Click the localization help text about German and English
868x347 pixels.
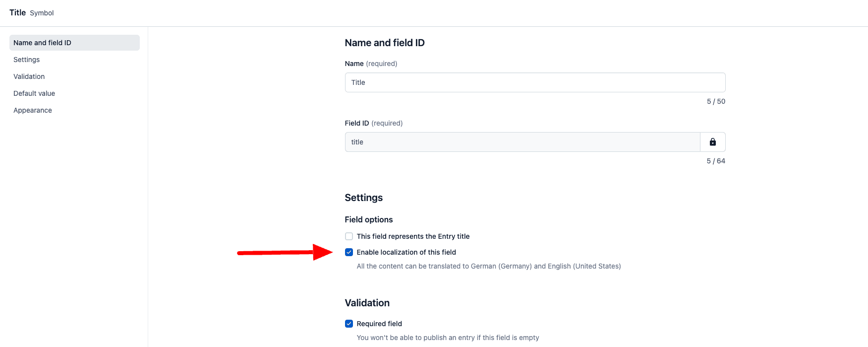488,266
